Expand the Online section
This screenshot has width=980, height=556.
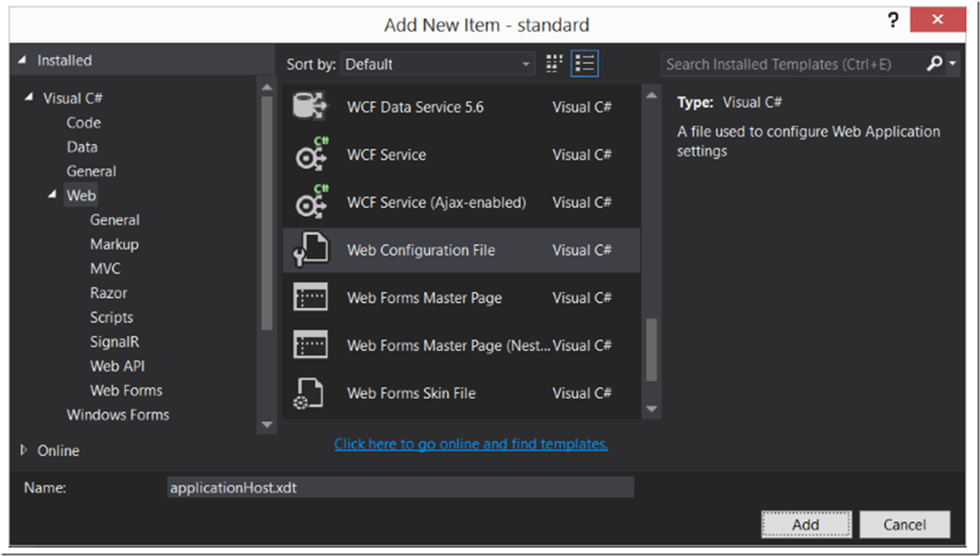(x=23, y=450)
